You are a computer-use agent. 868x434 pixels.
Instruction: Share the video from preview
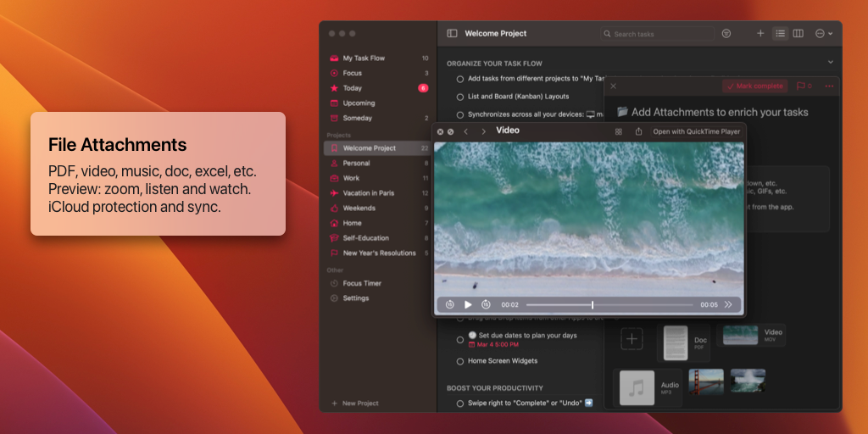(638, 131)
